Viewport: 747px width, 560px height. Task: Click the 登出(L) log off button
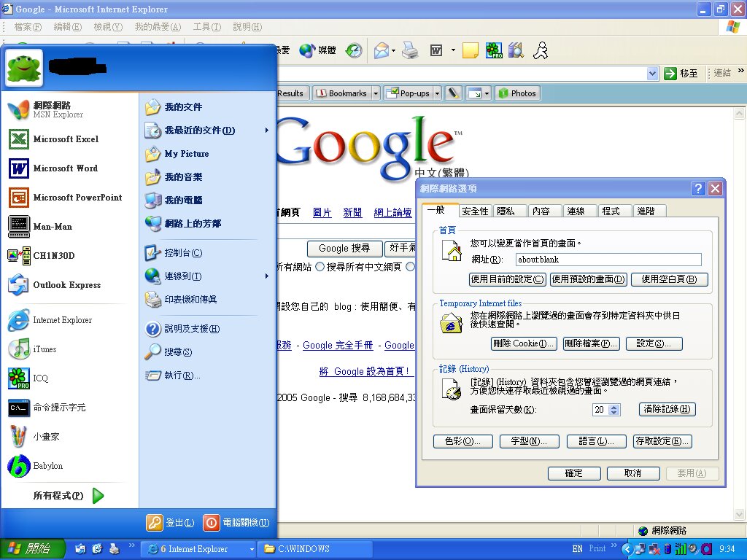(x=171, y=523)
